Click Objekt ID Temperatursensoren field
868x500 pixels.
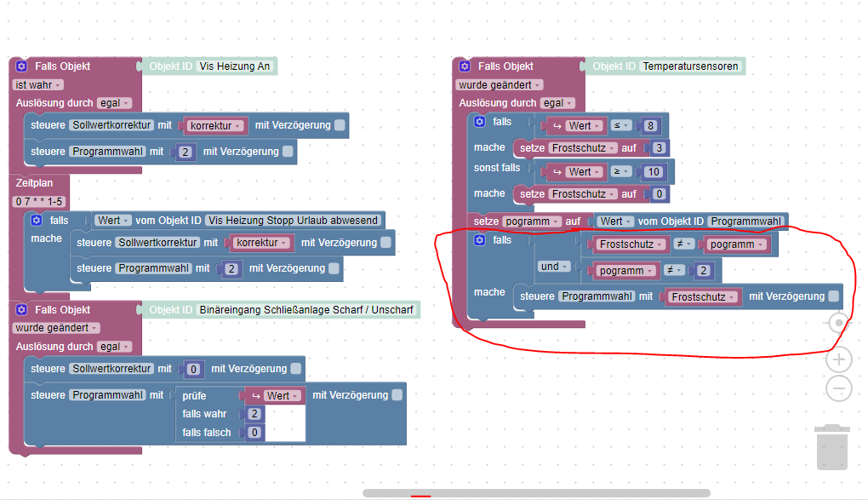690,66
